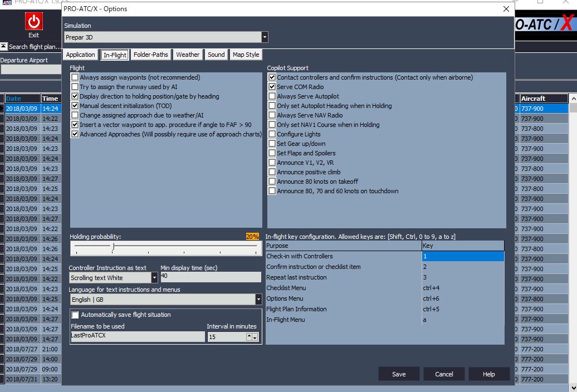Click the Holding probability slider handle
This screenshot has height=392, width=577.
(114, 247)
